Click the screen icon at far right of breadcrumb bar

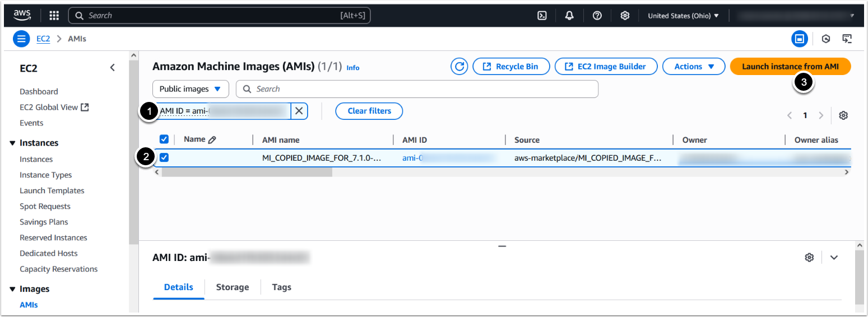(847, 39)
